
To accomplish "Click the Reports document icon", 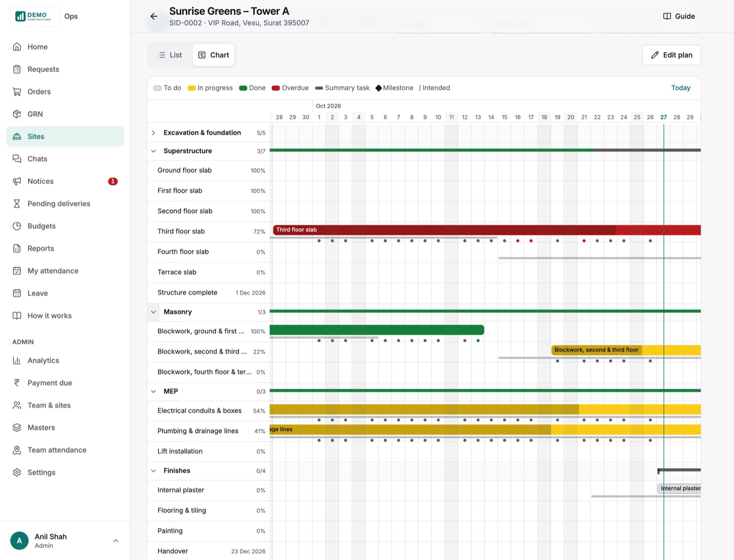I will pos(17,249).
